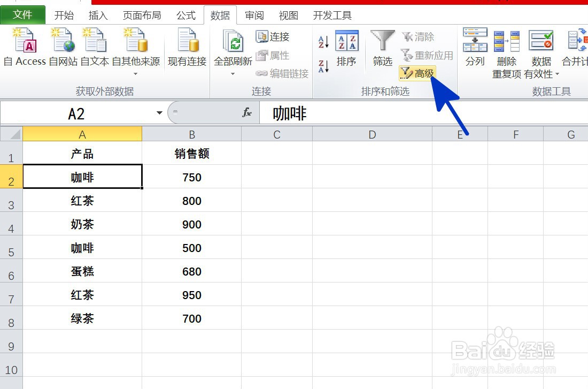Select cell B5 containing 500

point(192,248)
